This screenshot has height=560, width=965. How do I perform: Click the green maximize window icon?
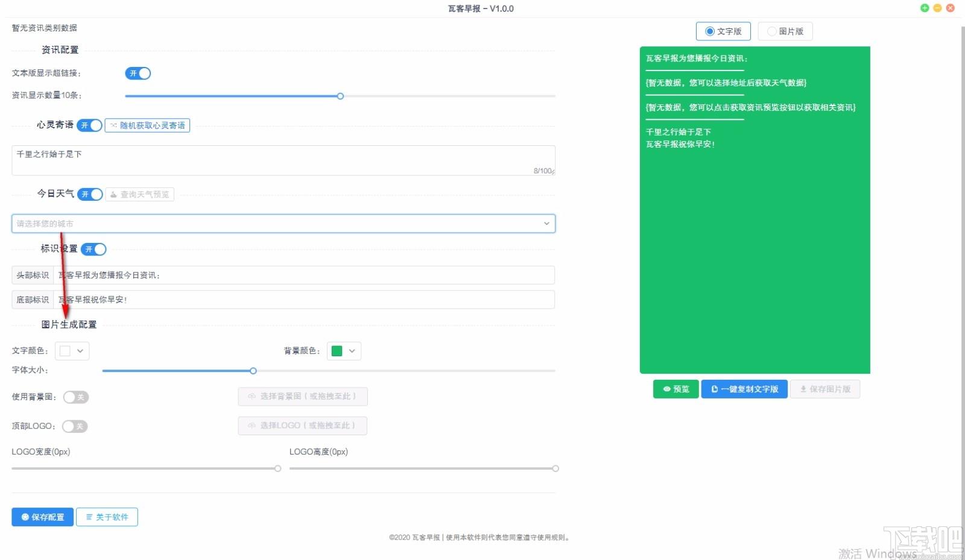coord(924,8)
